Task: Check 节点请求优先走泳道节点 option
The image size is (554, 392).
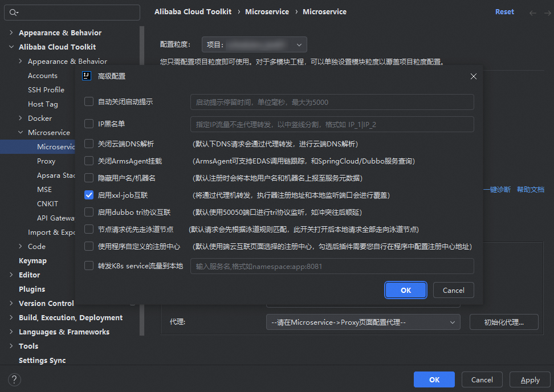Action: (89, 229)
